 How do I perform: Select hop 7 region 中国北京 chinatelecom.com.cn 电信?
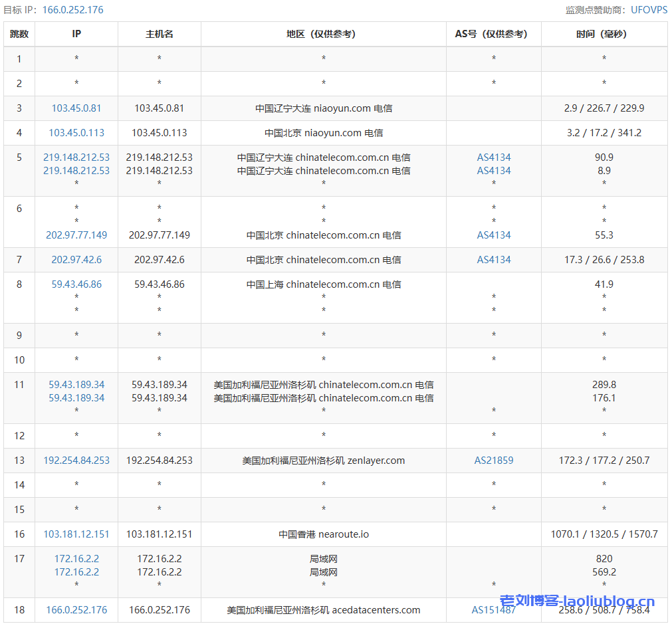click(x=324, y=260)
